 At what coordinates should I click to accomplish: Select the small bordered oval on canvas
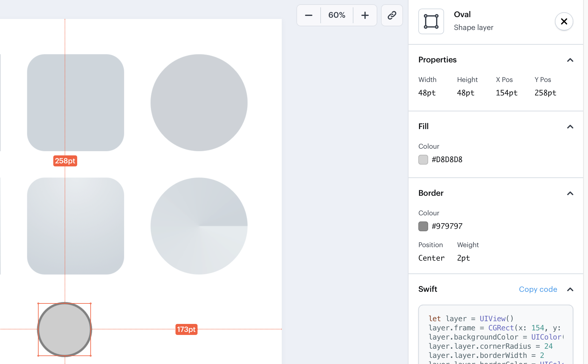click(x=64, y=329)
